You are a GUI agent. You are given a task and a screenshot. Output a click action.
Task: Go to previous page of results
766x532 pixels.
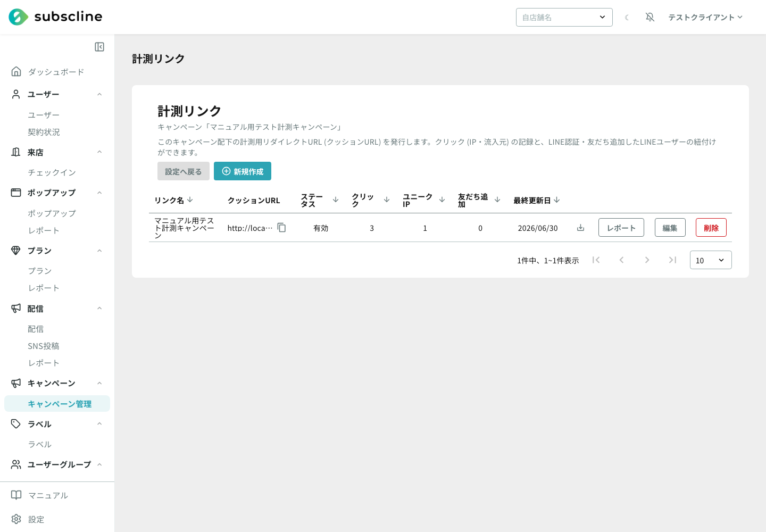(621, 260)
